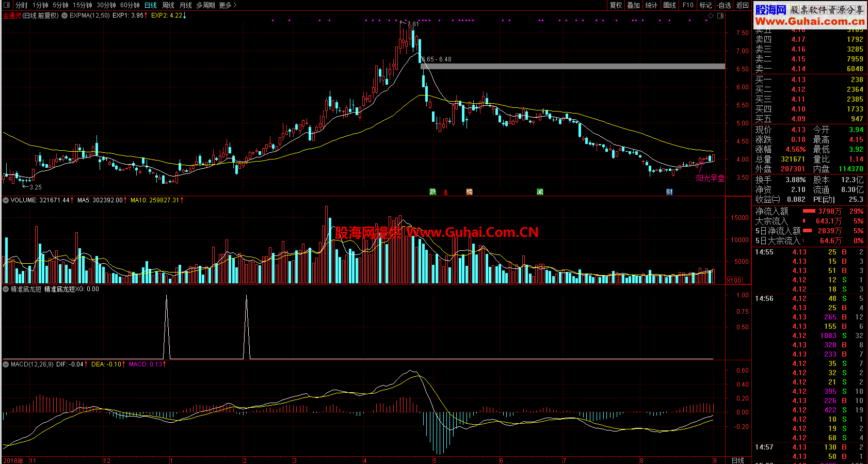Select the 1分钟 period tab
Image resolution: width=868 pixels, height=464 pixels.
[x=40, y=5]
